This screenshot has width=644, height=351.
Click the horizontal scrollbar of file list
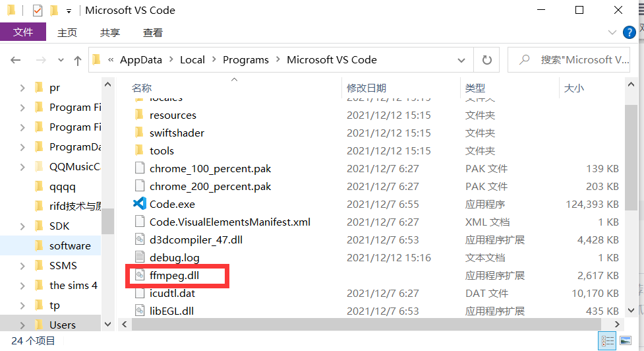366,325
